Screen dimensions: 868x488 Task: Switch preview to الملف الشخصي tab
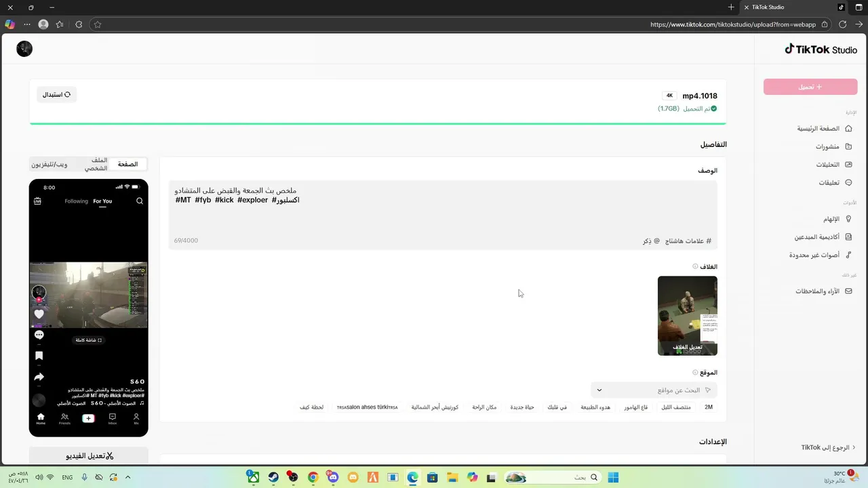point(96,164)
